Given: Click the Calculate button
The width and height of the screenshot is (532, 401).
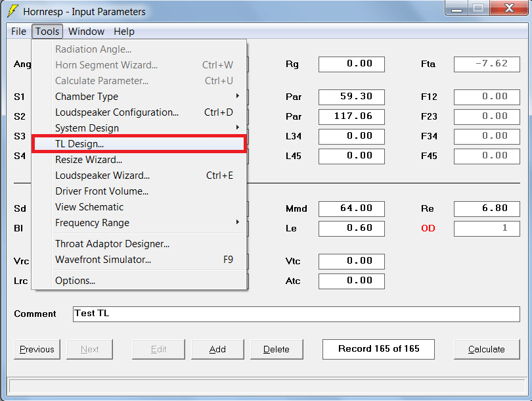Looking at the screenshot, I should coord(487,349).
